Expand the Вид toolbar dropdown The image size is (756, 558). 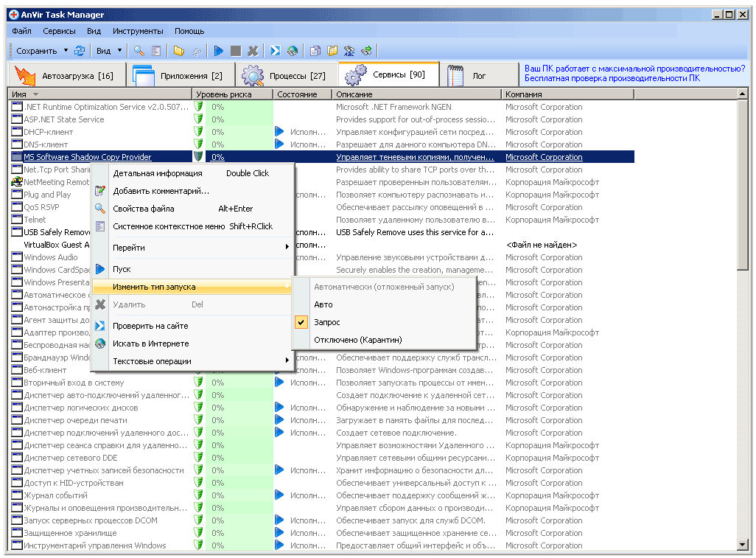point(118,51)
